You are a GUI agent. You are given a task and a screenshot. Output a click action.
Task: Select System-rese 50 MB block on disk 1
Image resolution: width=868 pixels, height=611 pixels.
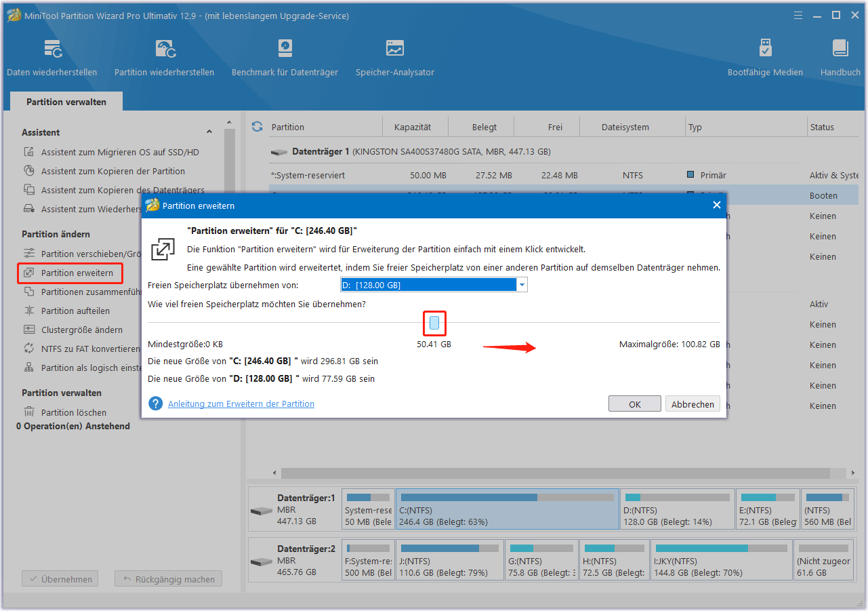[x=368, y=509]
